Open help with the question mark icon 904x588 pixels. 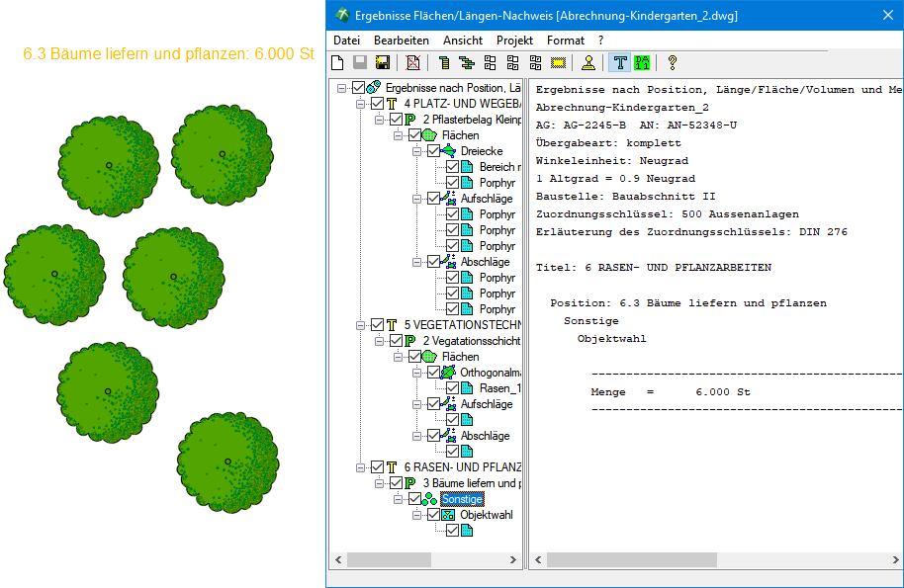point(673,63)
